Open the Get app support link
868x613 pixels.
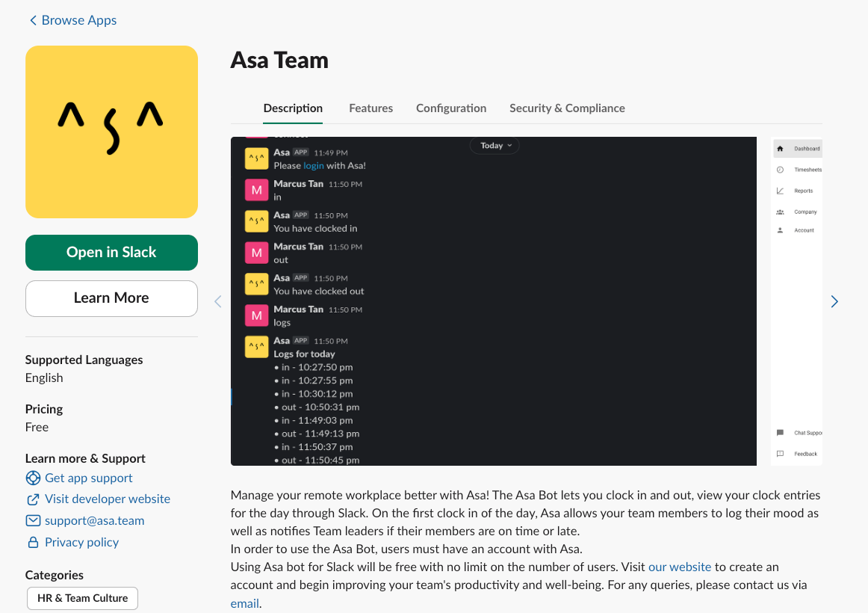tap(88, 478)
